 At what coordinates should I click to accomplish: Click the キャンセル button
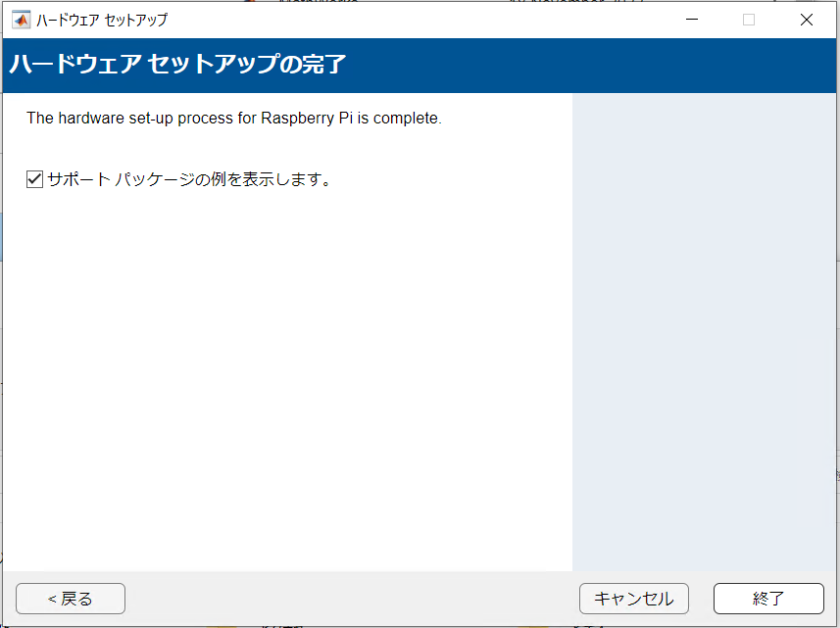tap(633, 599)
